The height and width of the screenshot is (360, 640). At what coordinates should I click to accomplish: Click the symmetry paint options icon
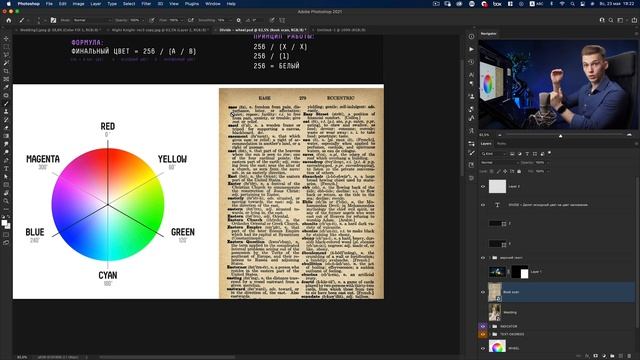point(282,20)
